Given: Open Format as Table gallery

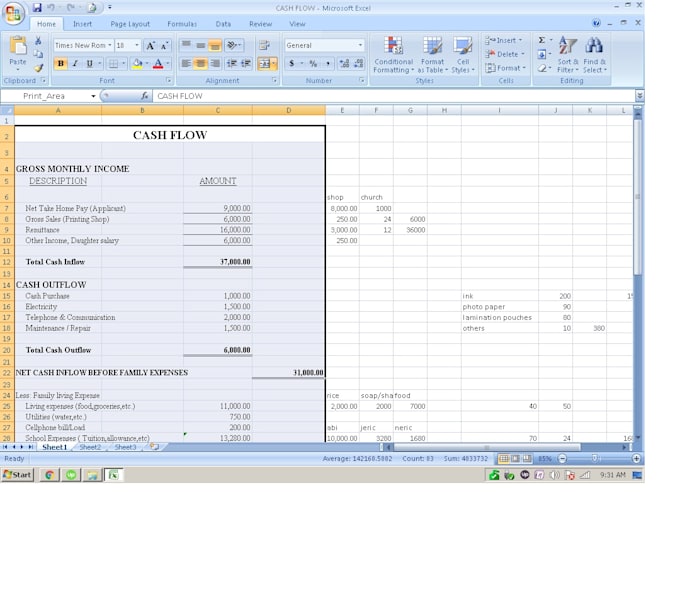Looking at the screenshot, I should click(x=432, y=55).
